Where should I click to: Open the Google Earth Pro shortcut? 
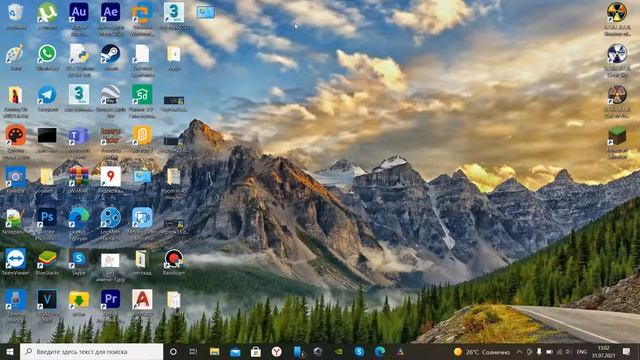point(111,95)
